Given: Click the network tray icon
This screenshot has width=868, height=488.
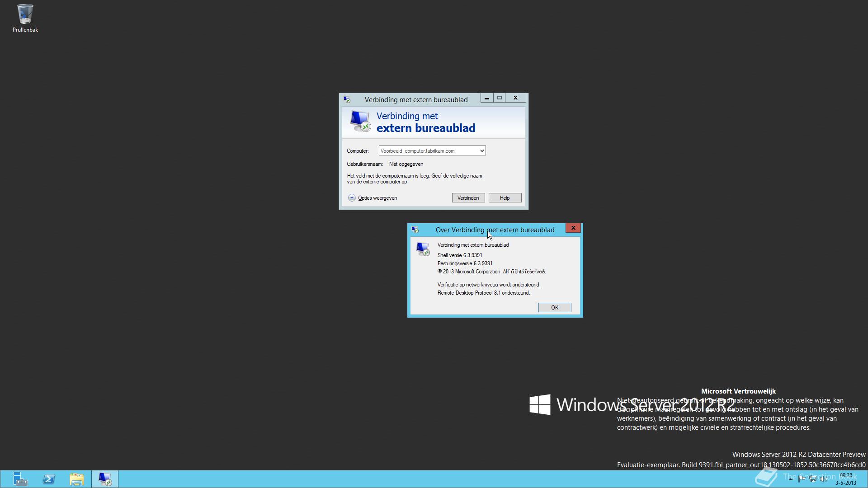Looking at the screenshot, I should click(x=812, y=479).
